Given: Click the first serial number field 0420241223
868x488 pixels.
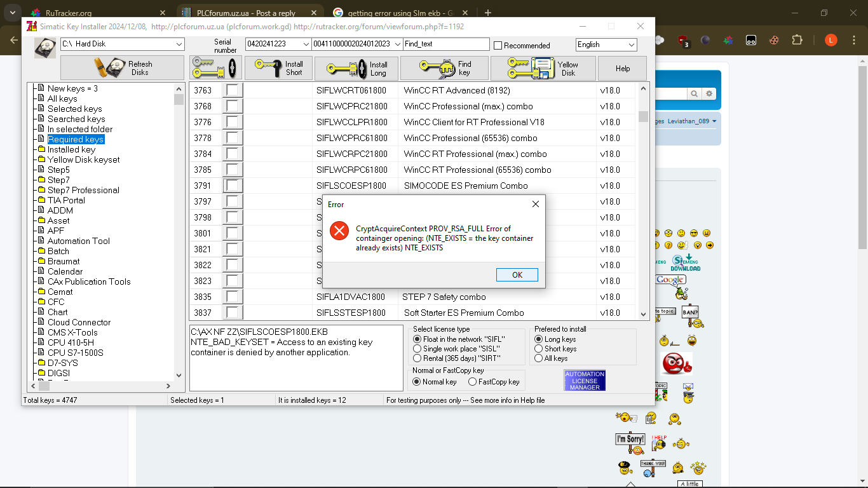Looking at the screenshot, I should coord(278,44).
